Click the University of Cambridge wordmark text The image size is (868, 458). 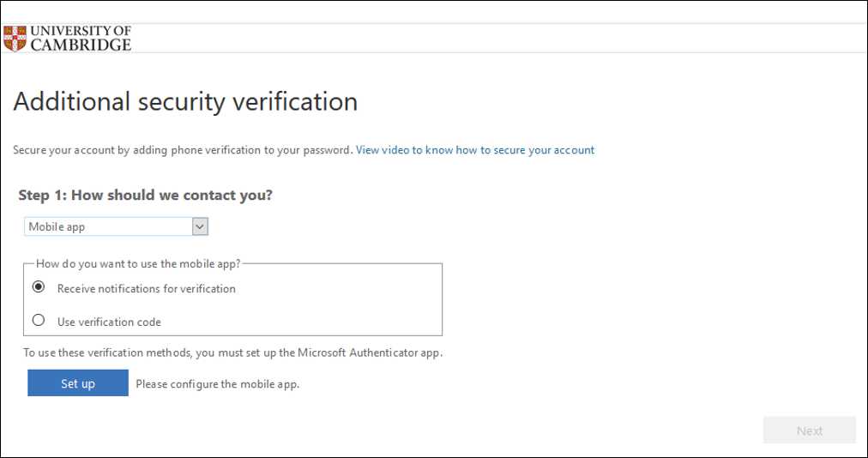[x=81, y=39]
